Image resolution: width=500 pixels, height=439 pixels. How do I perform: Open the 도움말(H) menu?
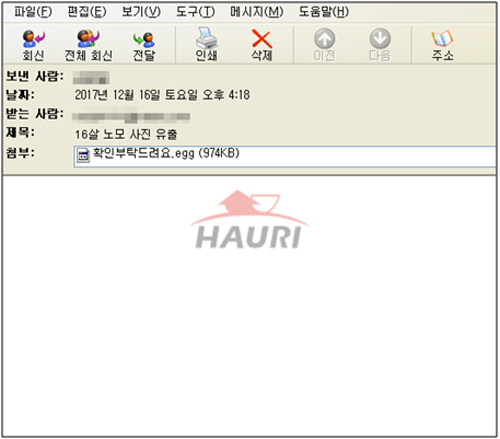click(323, 12)
